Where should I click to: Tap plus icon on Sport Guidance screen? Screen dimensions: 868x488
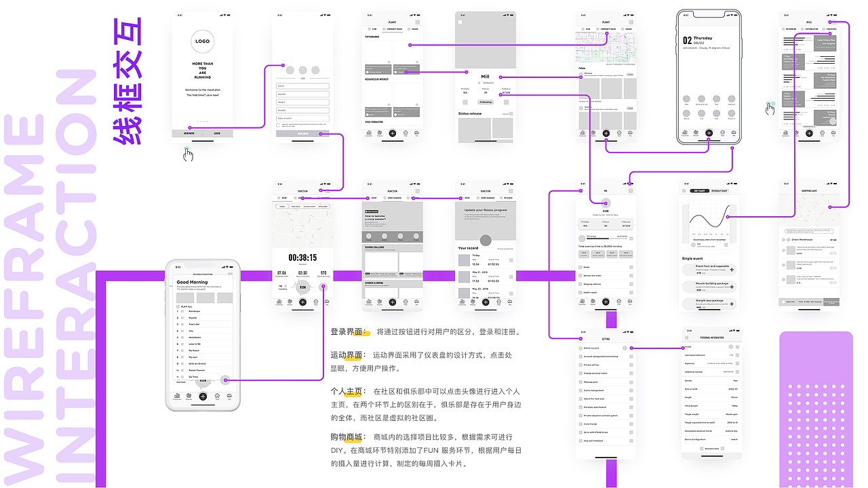click(x=393, y=302)
